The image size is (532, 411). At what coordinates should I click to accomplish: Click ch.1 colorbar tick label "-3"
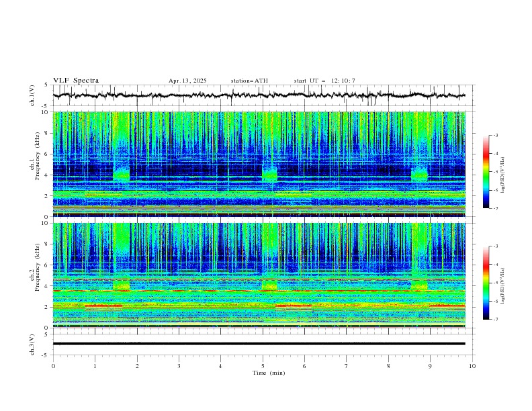point(495,135)
